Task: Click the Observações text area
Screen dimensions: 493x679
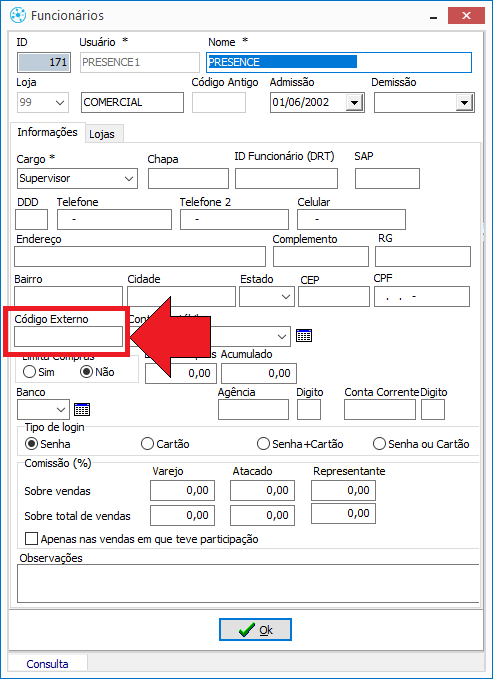Action: point(248,583)
